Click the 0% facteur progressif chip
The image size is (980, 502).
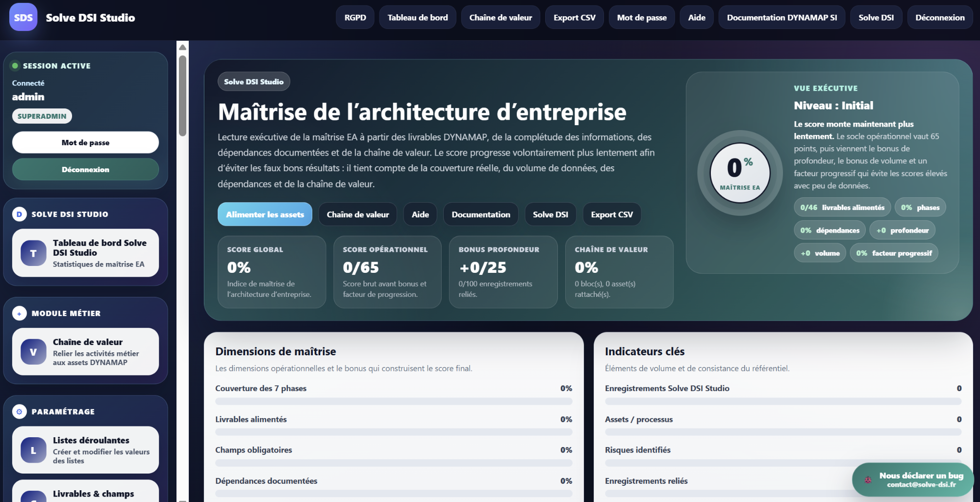[x=894, y=253]
